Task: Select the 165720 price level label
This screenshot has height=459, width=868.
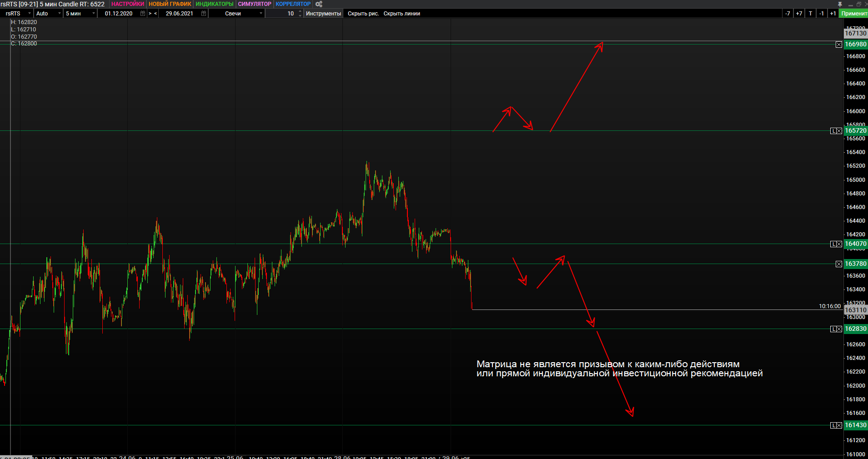Action: (x=856, y=131)
